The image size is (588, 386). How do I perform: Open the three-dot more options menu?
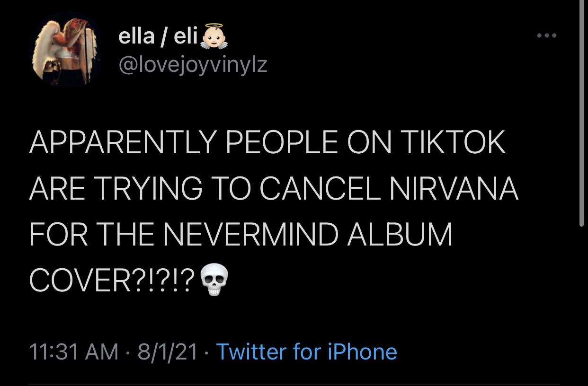click(x=547, y=35)
